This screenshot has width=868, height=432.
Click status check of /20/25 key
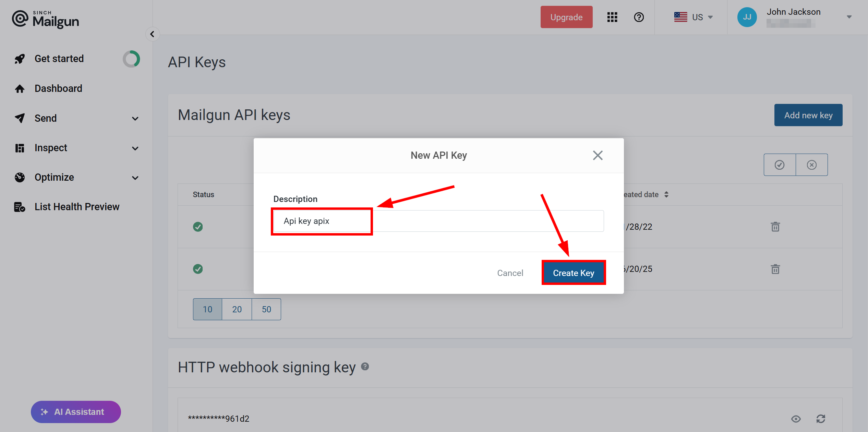point(198,269)
